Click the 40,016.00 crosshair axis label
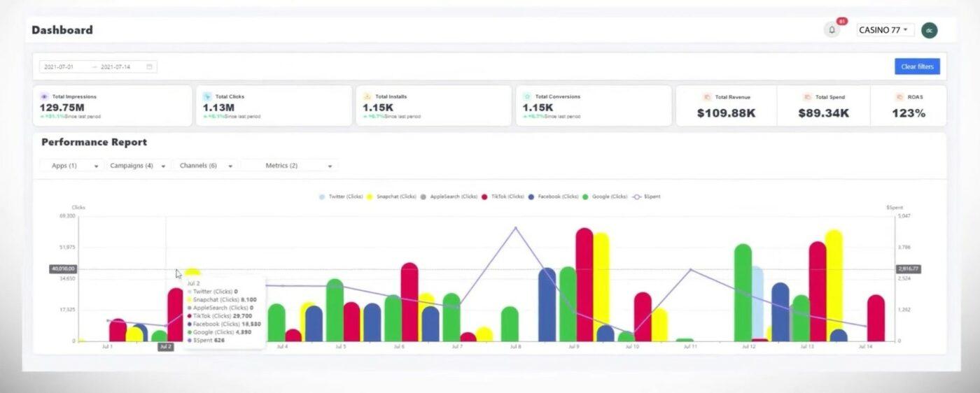This screenshot has height=393, width=980. coord(63,269)
